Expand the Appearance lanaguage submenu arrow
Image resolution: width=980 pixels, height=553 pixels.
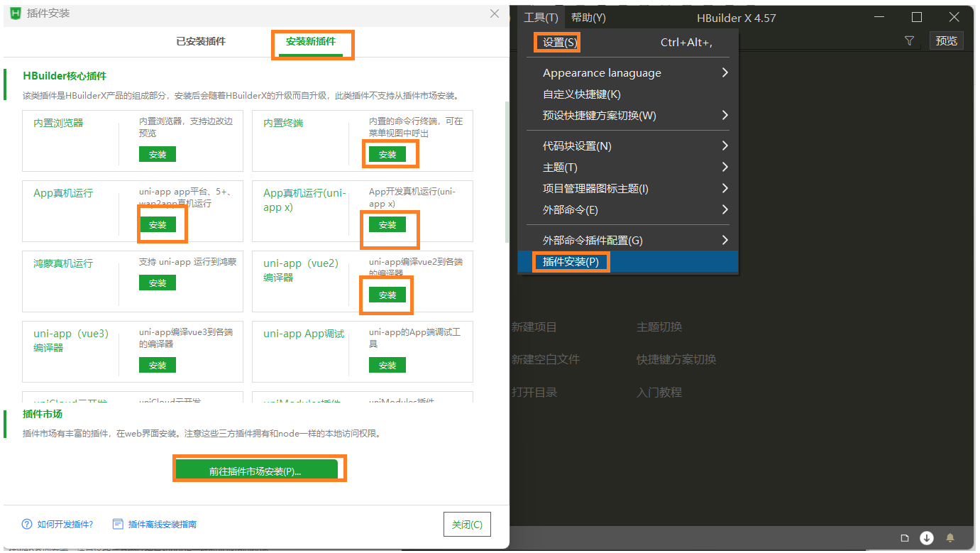725,72
